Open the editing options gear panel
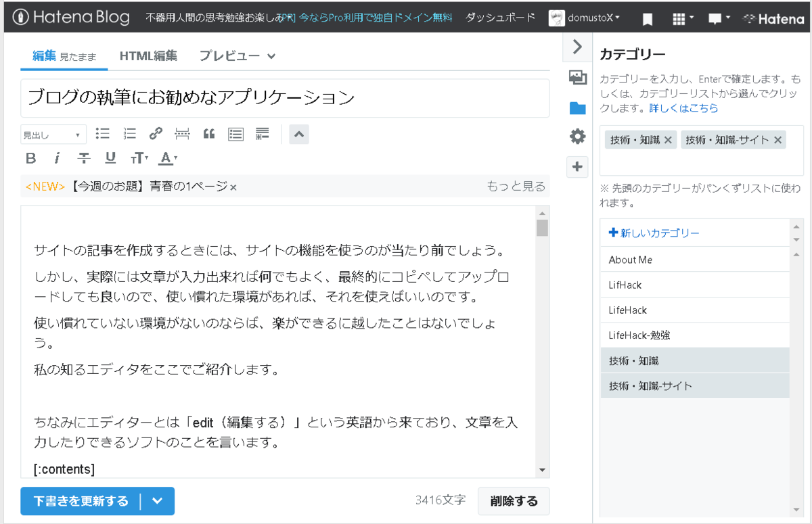This screenshot has height=524, width=812. coord(577,137)
